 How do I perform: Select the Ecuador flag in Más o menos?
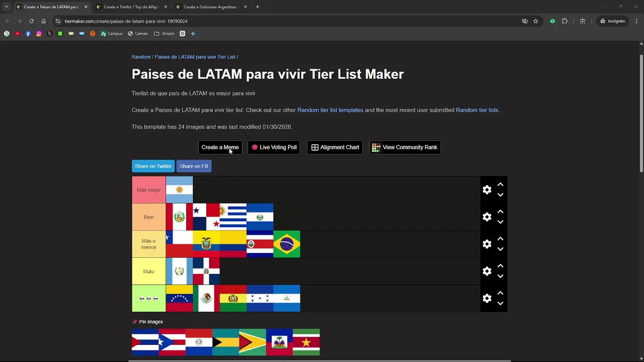click(x=206, y=244)
